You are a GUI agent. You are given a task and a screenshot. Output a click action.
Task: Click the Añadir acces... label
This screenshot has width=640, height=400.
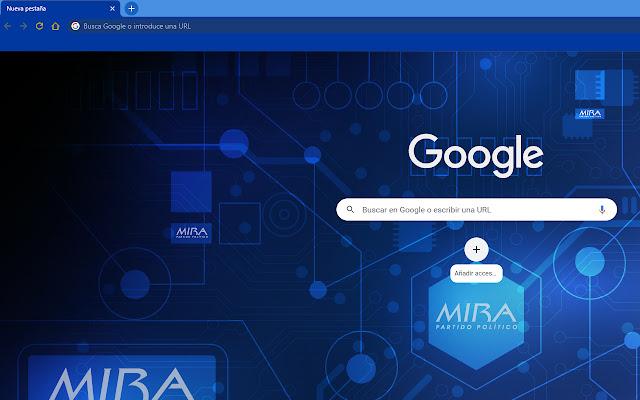point(476,273)
